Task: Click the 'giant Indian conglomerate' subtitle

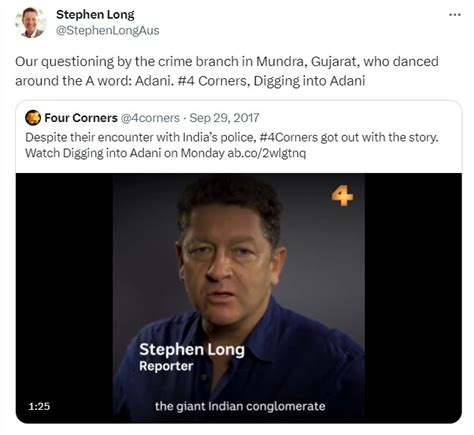Action: 240,406
